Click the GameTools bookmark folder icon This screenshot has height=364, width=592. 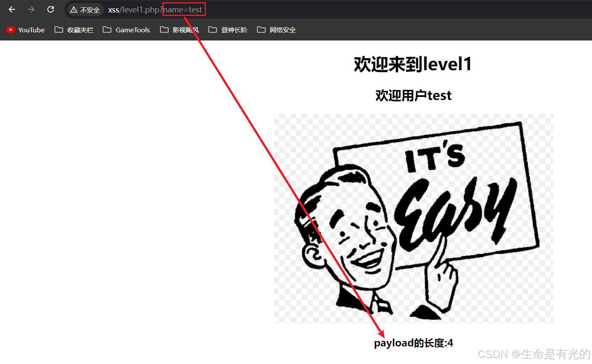(106, 30)
